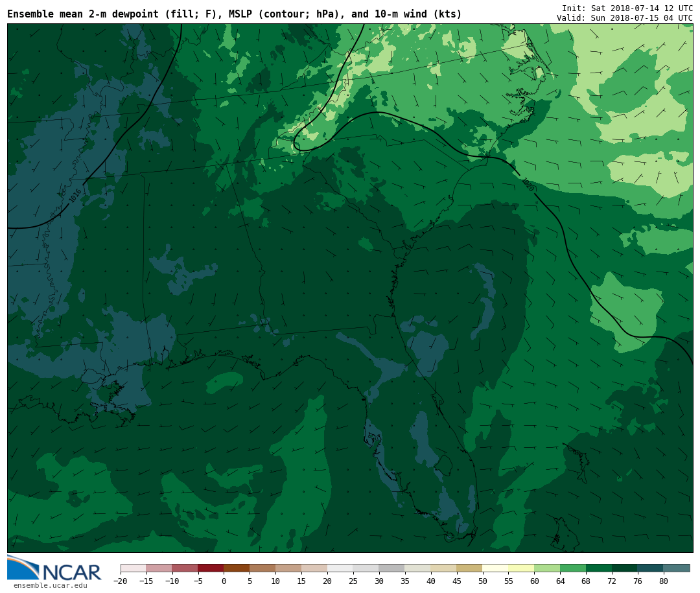The height and width of the screenshot is (593, 700).
Task: Click the 72 colorbar label
Action: [612, 581]
